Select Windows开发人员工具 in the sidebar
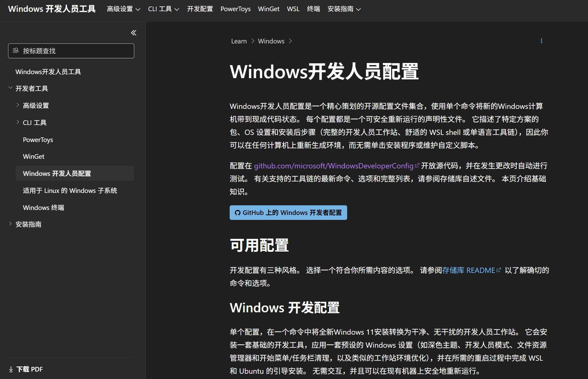 tap(48, 72)
